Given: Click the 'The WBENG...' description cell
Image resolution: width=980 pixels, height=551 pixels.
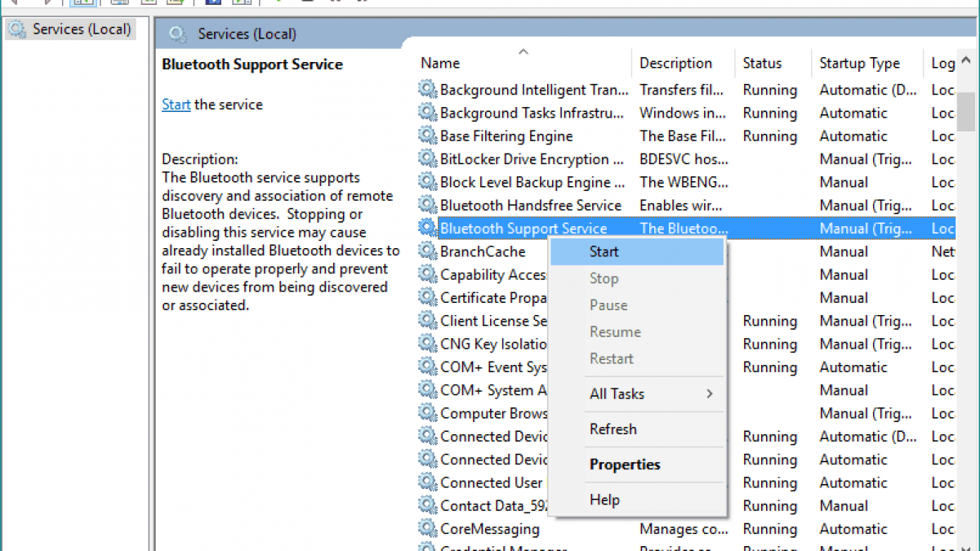Looking at the screenshot, I should click(684, 182).
